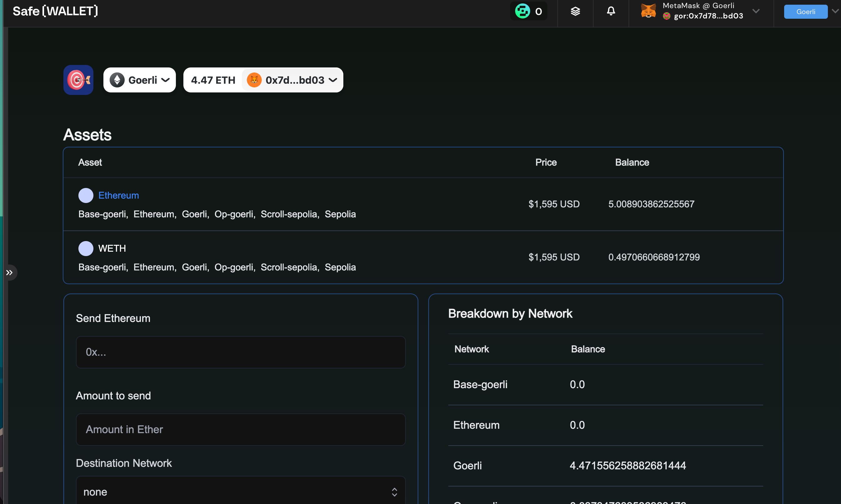Viewport: 841px width, 504px height.
Task: Click the orange account avatar icon
Action: click(254, 80)
